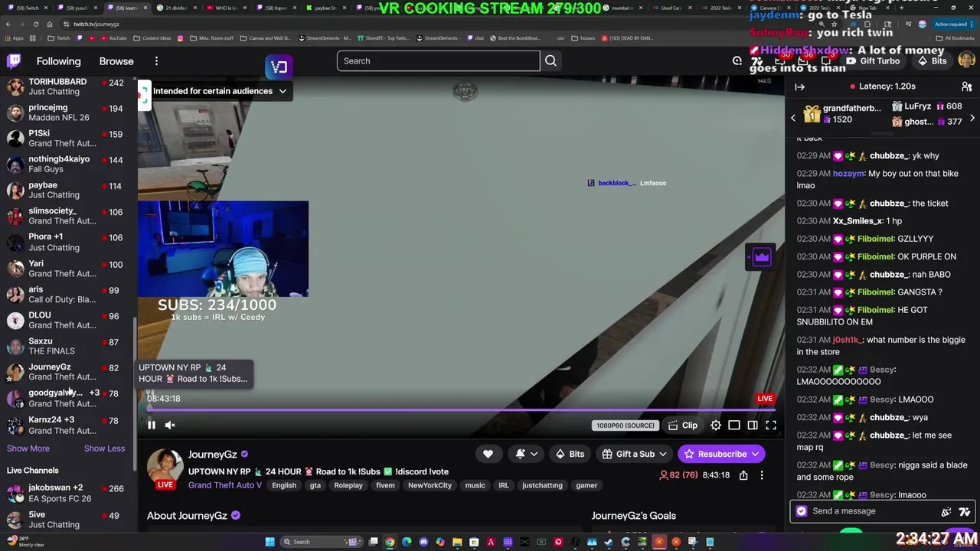Click the hozaym username in chat
The height and width of the screenshot is (551, 980).
pos(848,174)
